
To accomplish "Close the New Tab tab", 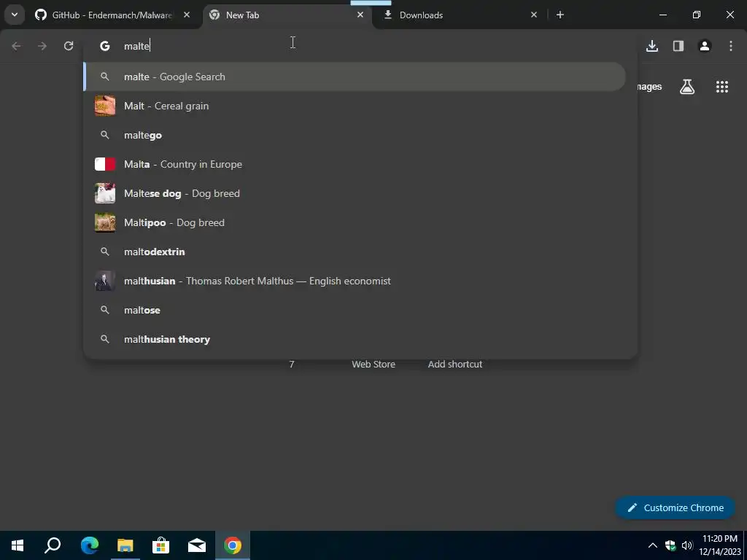I will tap(360, 15).
